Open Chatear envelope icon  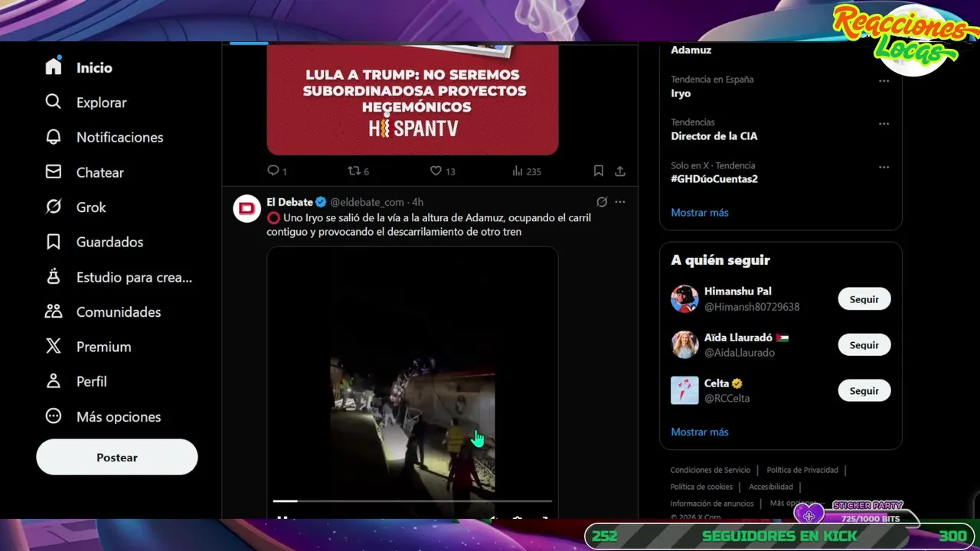coord(53,172)
